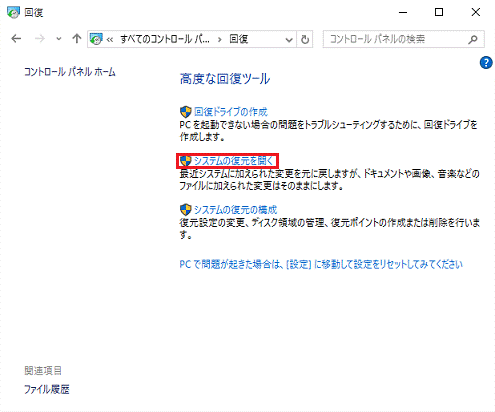
Task: Focus the コントロール パネルの検索 search box
Action: click(x=397, y=39)
